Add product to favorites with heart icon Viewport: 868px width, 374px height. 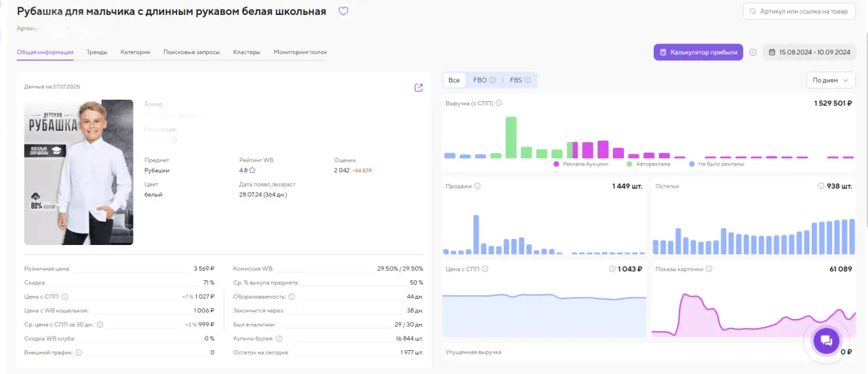(343, 12)
